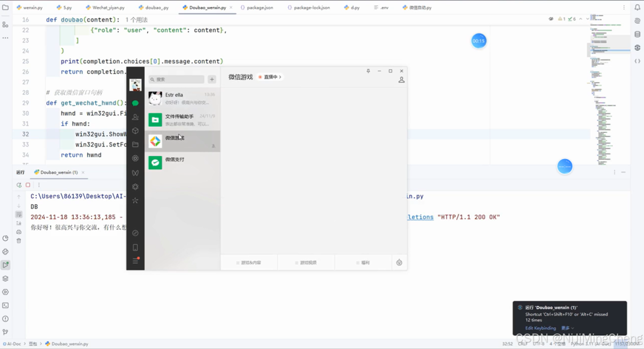
Task: Click Edit Keybinding in the notification
Action: pos(540,328)
